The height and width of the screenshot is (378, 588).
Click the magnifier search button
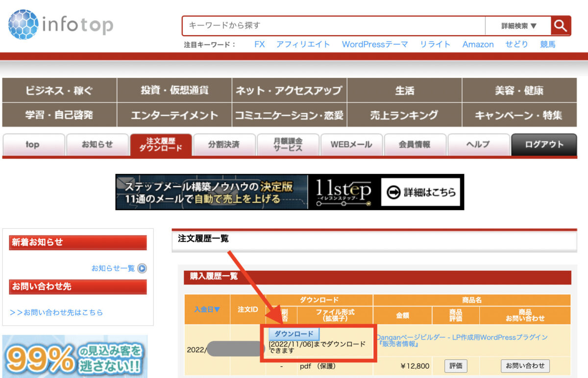pos(561,26)
